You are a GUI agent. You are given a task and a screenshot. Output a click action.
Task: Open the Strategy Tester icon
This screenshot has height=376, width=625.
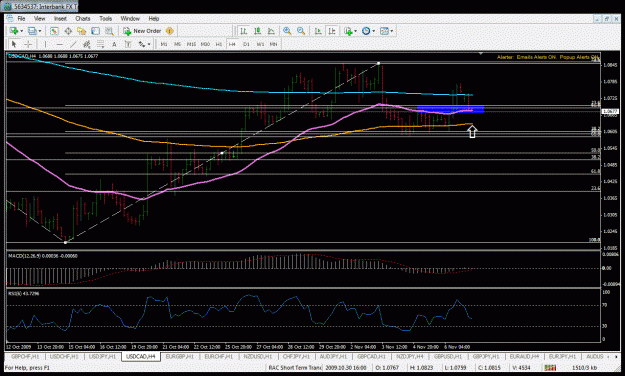pyautogui.click(x=109, y=31)
